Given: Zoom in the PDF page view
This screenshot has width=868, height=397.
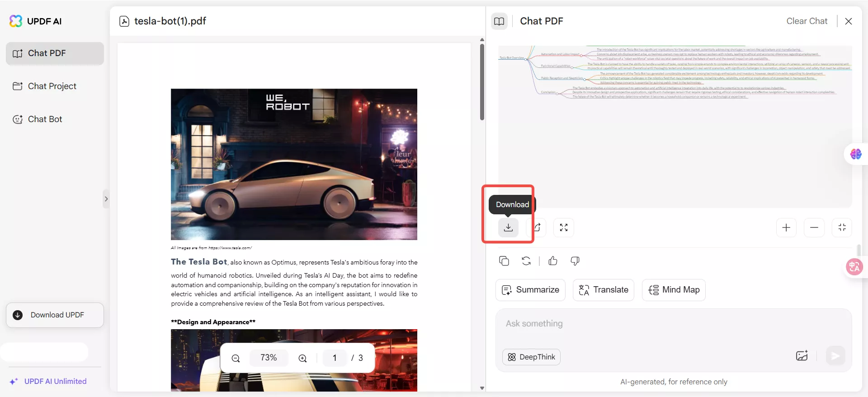Looking at the screenshot, I should (302, 358).
